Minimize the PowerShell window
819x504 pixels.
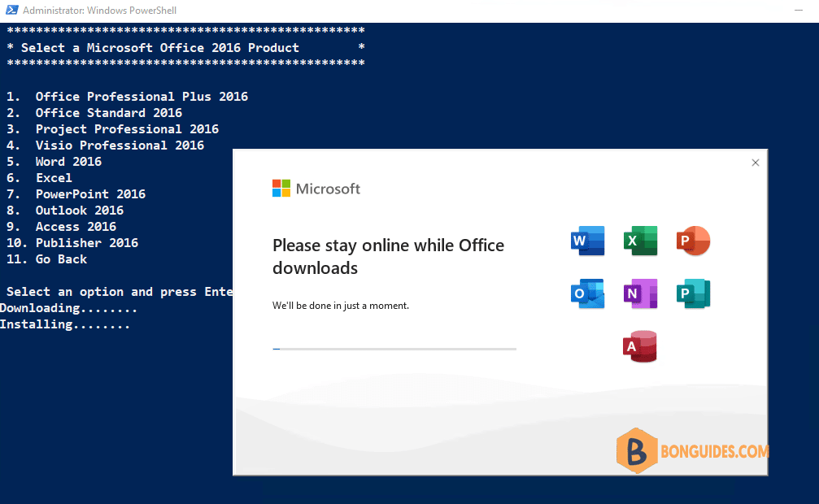point(798,11)
